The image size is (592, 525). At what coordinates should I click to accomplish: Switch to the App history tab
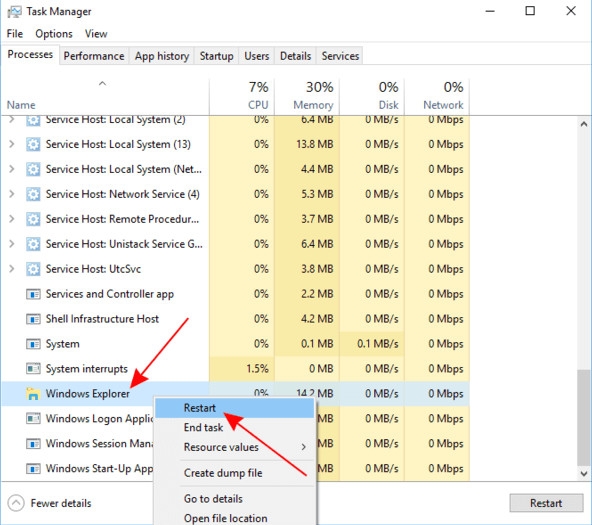coord(162,56)
